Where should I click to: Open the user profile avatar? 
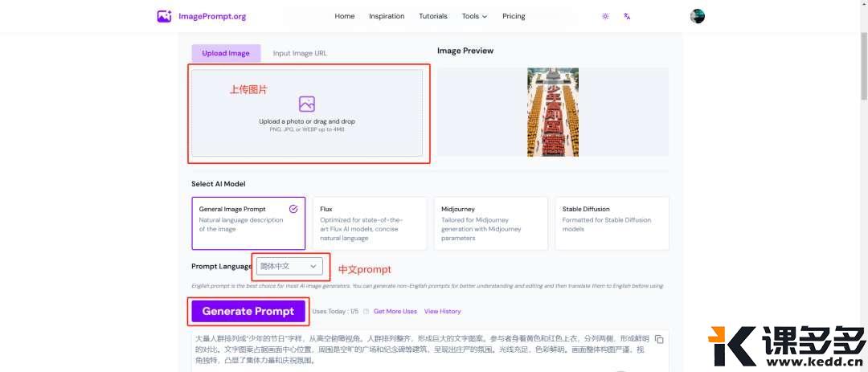tap(697, 16)
